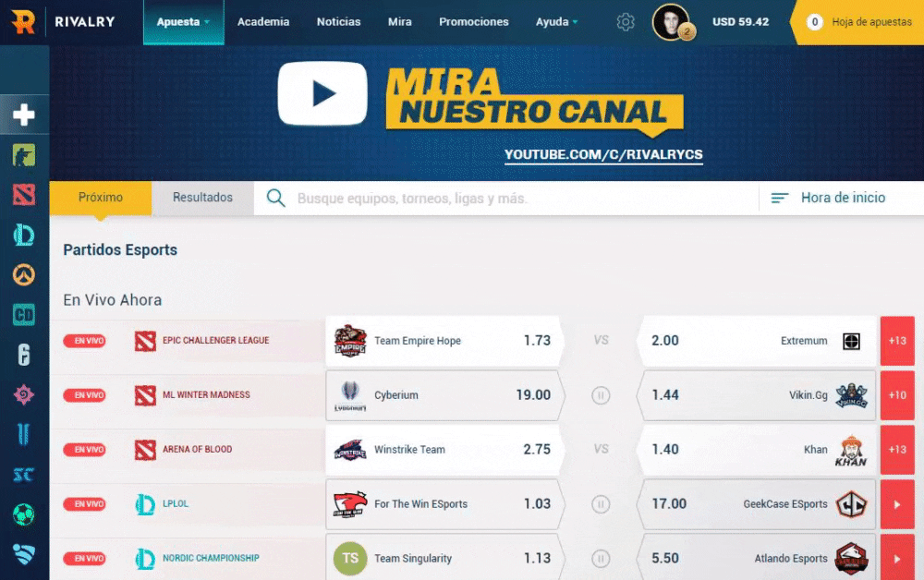924x580 pixels.
Task: Click LoL icon beside Nordic Championship
Action: (145, 559)
